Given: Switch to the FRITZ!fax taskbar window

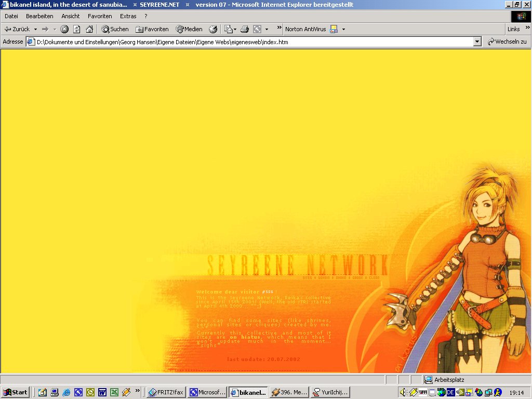Looking at the screenshot, I should pyautogui.click(x=166, y=393).
